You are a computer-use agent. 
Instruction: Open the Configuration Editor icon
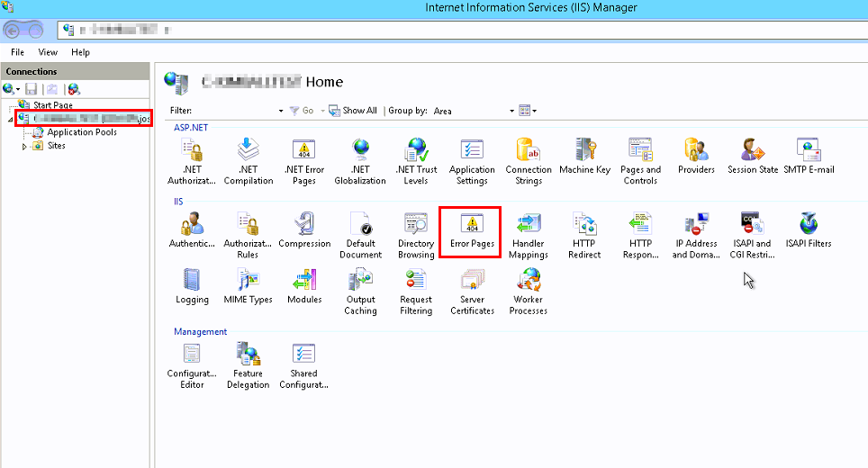coord(192,365)
